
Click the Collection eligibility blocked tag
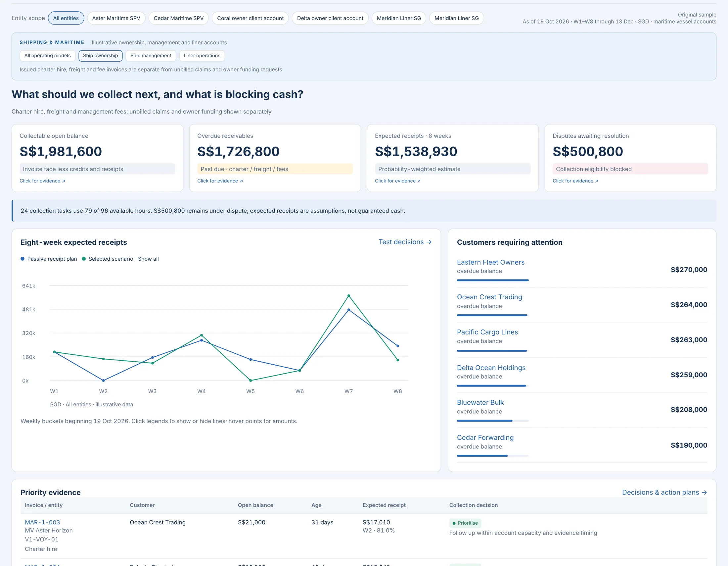pyautogui.click(x=630, y=169)
